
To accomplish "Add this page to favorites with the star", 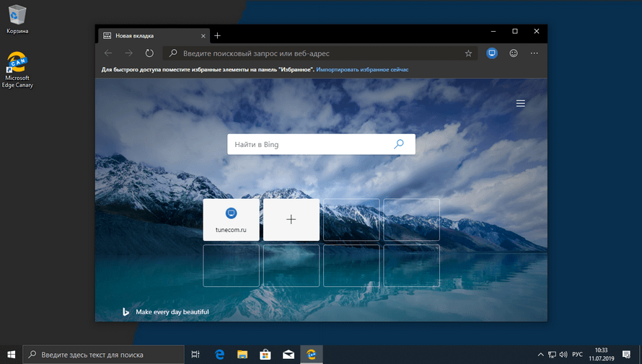I will [x=468, y=53].
